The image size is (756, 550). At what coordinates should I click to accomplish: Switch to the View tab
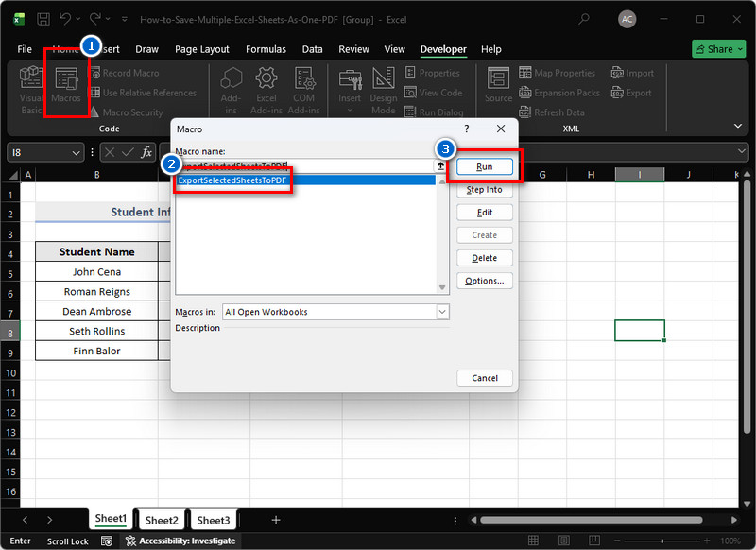point(394,49)
